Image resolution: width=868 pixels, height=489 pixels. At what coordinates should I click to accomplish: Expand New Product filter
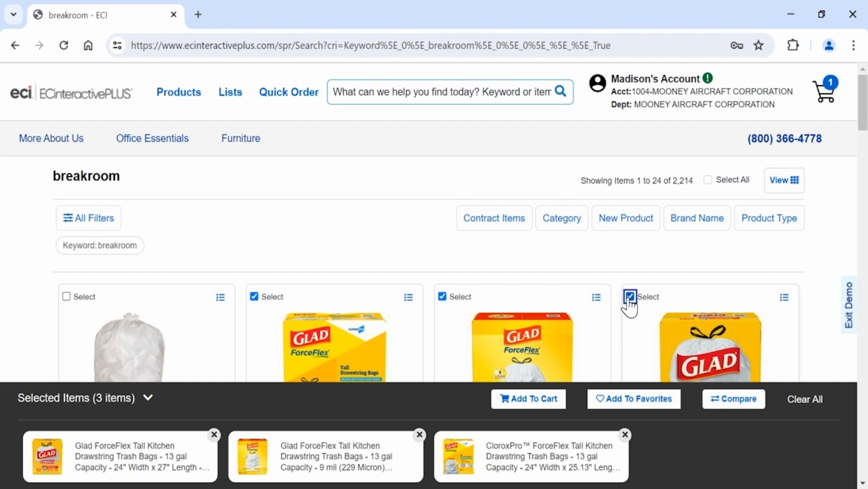click(x=626, y=218)
